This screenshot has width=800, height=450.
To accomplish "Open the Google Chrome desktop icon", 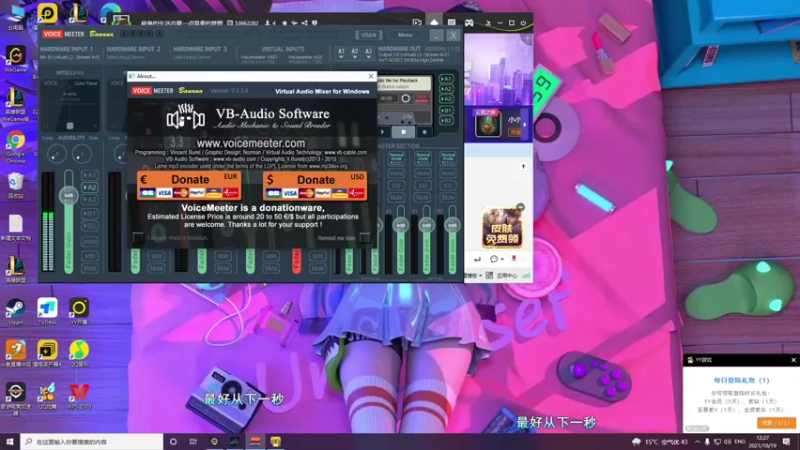I will [15, 147].
